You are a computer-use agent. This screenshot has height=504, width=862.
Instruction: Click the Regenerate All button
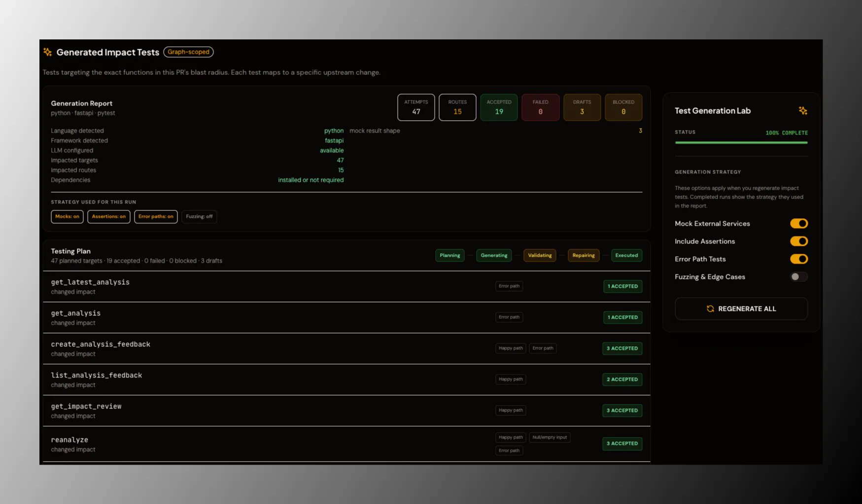[741, 309]
